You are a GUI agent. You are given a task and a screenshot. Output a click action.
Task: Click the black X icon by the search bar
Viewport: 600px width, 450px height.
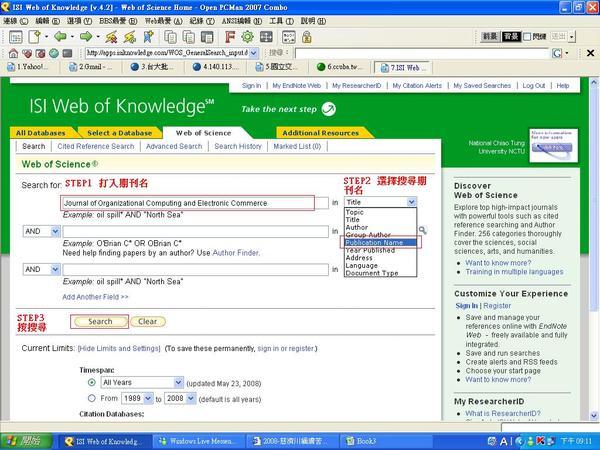[x=590, y=53]
